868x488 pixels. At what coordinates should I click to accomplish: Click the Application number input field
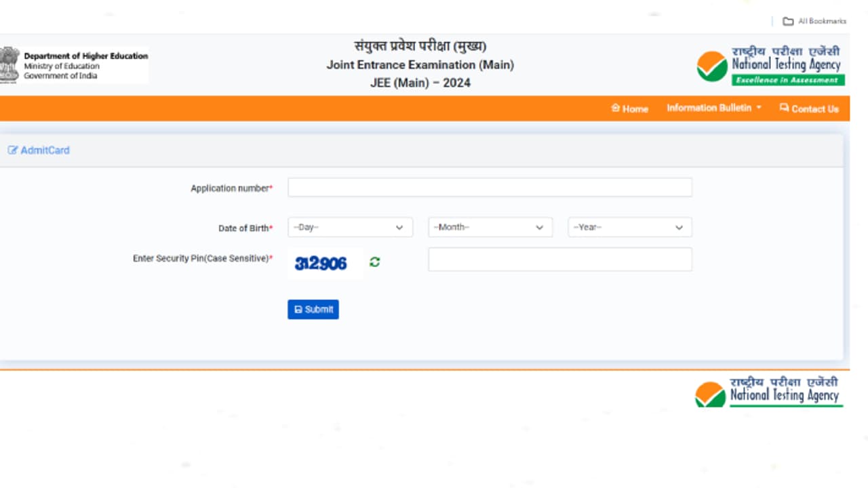pos(490,187)
